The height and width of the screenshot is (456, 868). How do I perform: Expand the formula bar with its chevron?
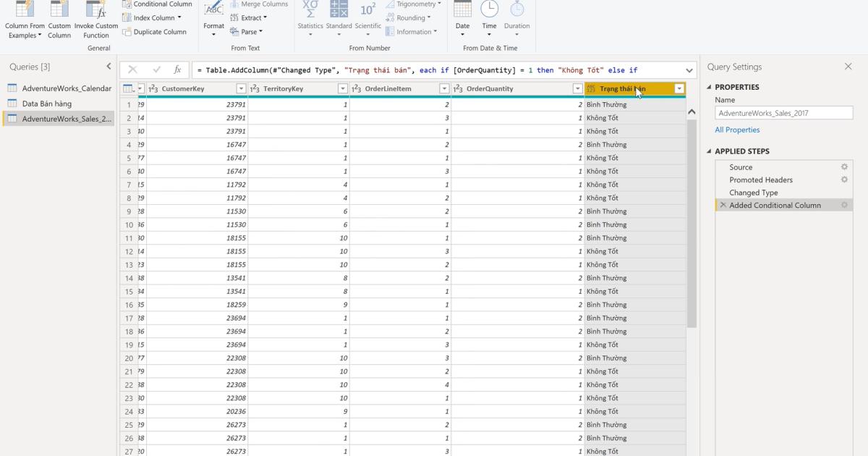click(688, 69)
